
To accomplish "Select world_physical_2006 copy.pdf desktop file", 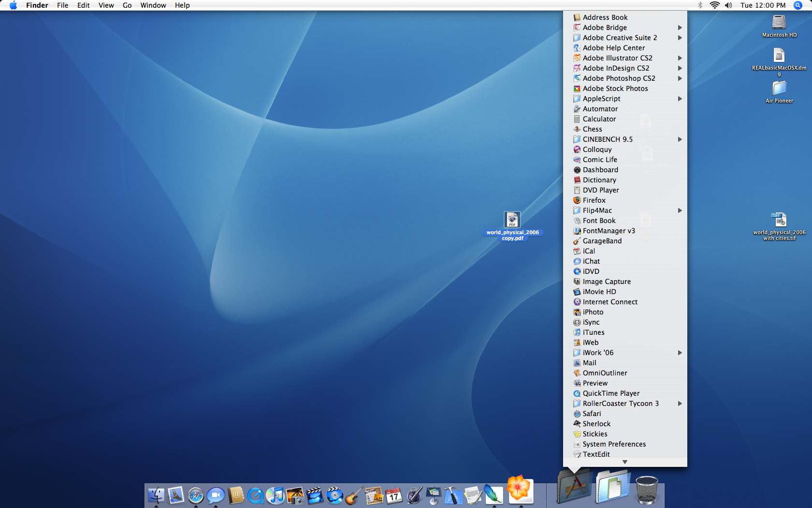I will [x=512, y=226].
